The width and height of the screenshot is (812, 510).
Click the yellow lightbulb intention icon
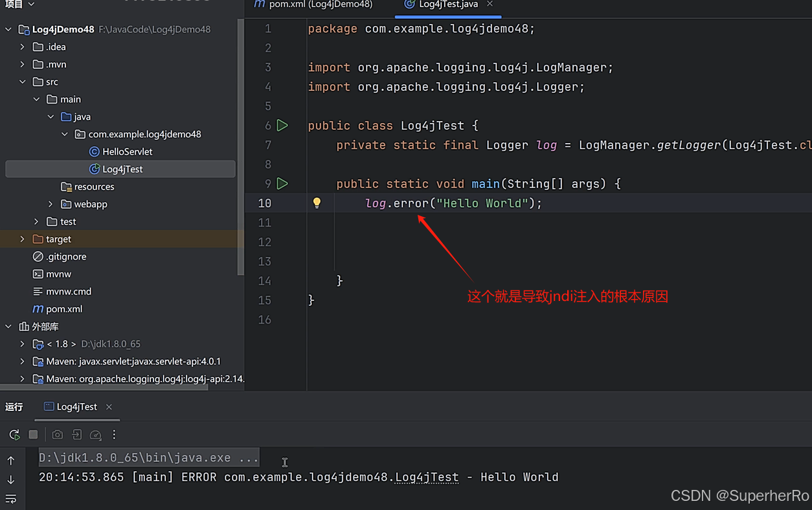coord(317,203)
